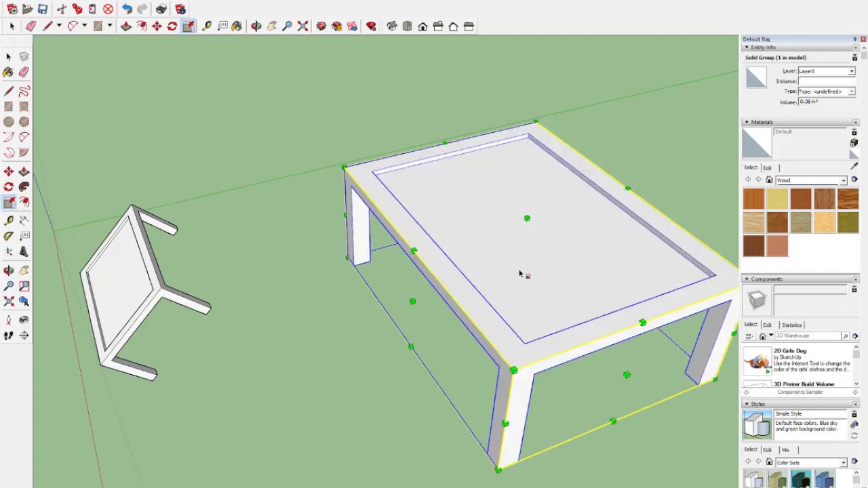Switch to Styles Select tab
The height and width of the screenshot is (488, 868).
pyautogui.click(x=751, y=449)
